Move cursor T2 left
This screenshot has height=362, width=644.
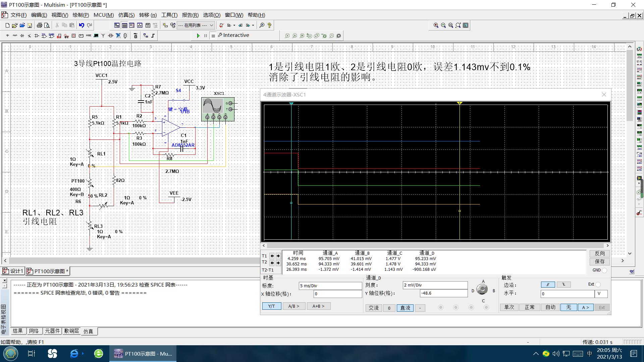[x=272, y=263]
